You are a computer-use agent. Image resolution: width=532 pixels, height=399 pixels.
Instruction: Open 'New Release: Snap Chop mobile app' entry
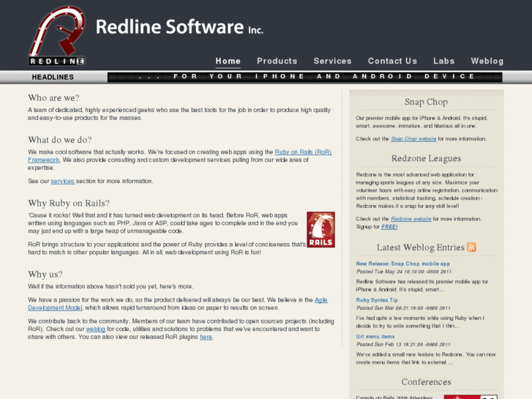point(402,264)
